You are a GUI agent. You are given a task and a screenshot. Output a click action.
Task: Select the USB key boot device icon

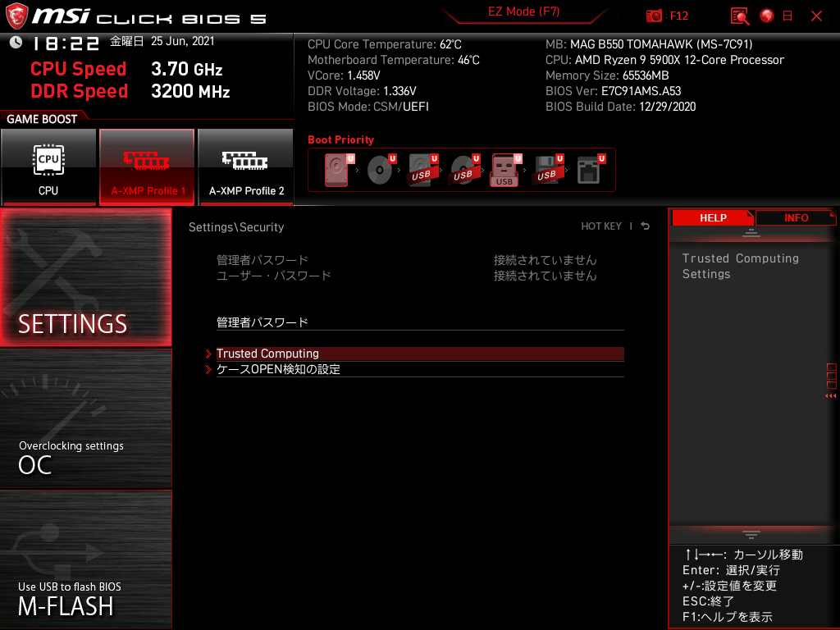pos(505,170)
